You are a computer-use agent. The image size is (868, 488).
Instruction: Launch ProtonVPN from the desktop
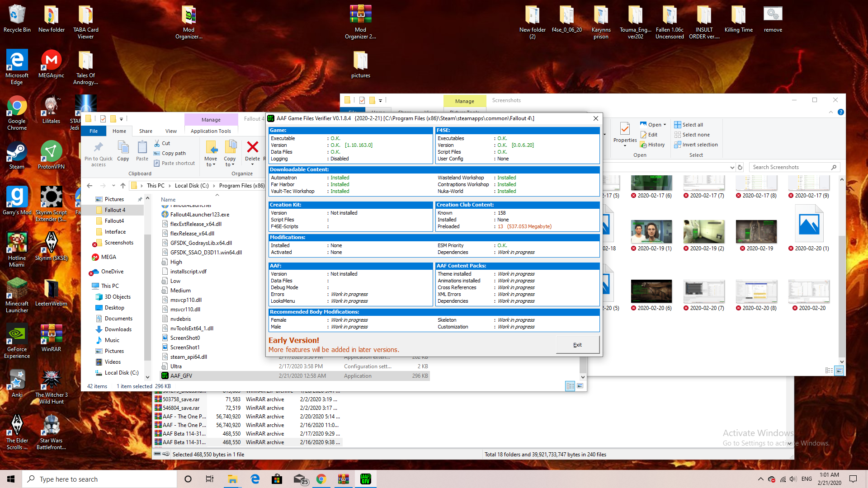51,155
